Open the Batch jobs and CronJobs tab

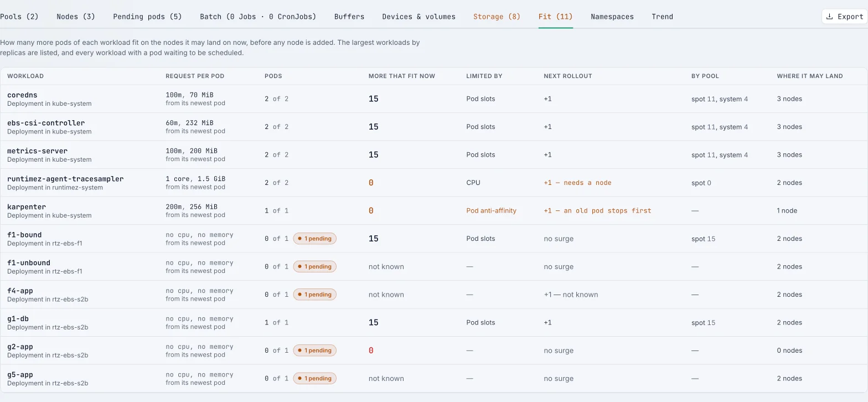pyautogui.click(x=258, y=17)
